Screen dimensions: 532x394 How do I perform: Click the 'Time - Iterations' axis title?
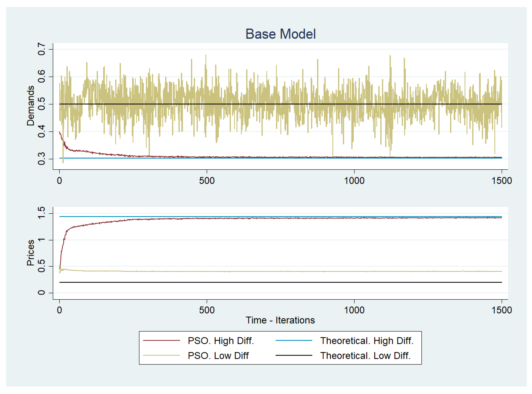click(x=280, y=320)
